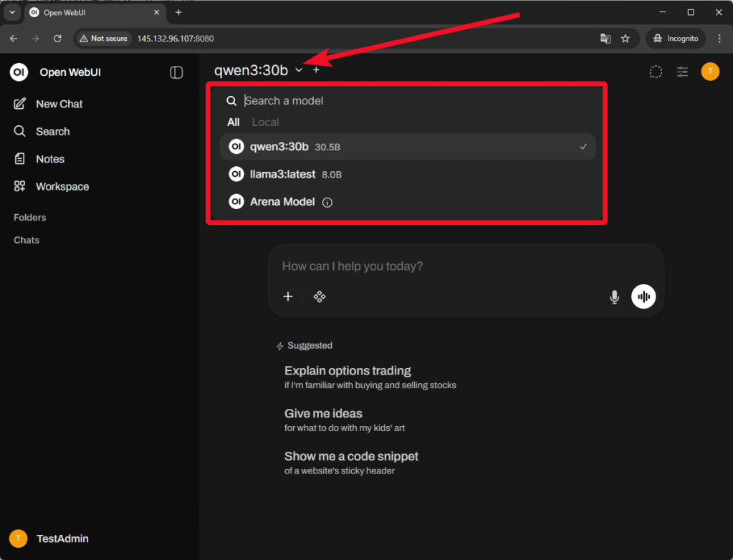Viewport: 733px width, 560px height.
Task: Click the Arena Model info icon
Action: click(327, 203)
